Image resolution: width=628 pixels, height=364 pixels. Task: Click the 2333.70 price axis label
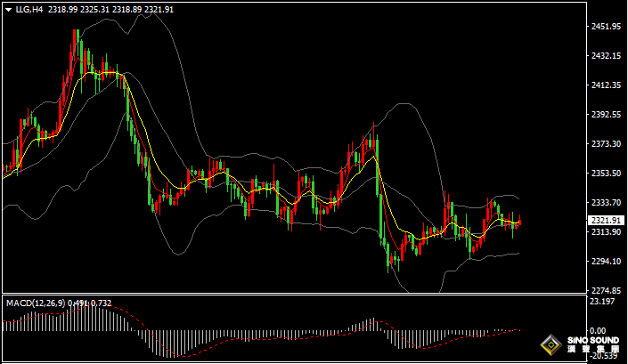(605, 203)
